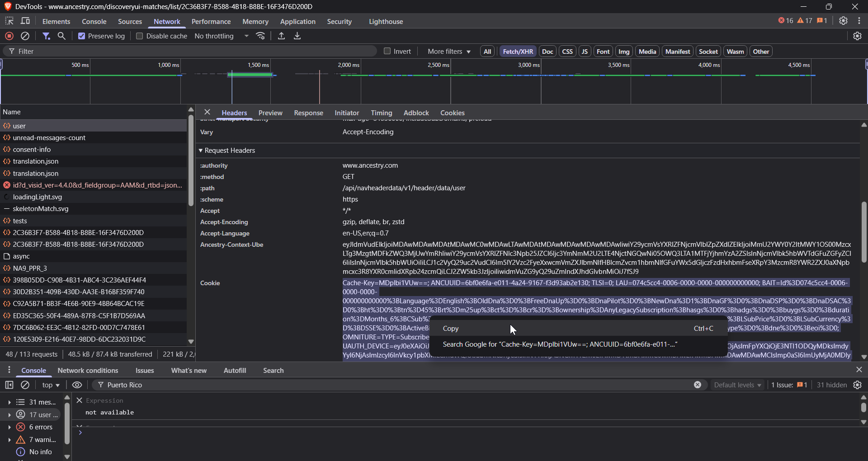Open the Application panel
This screenshot has width=868, height=461.
coord(297,21)
